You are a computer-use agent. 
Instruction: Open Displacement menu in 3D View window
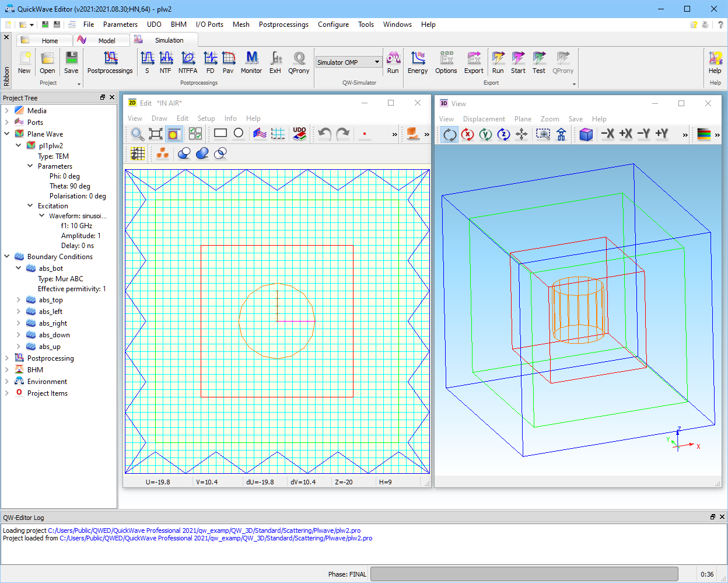click(484, 119)
